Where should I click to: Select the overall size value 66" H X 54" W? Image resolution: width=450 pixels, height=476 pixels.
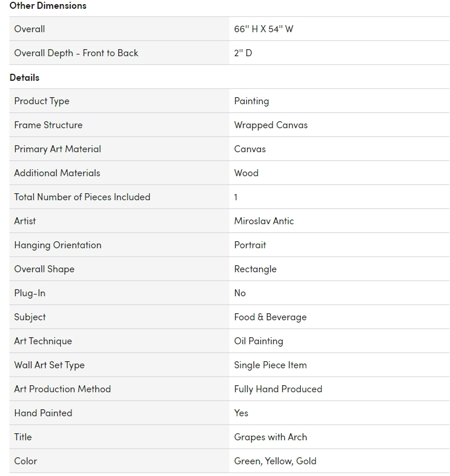coord(263,29)
